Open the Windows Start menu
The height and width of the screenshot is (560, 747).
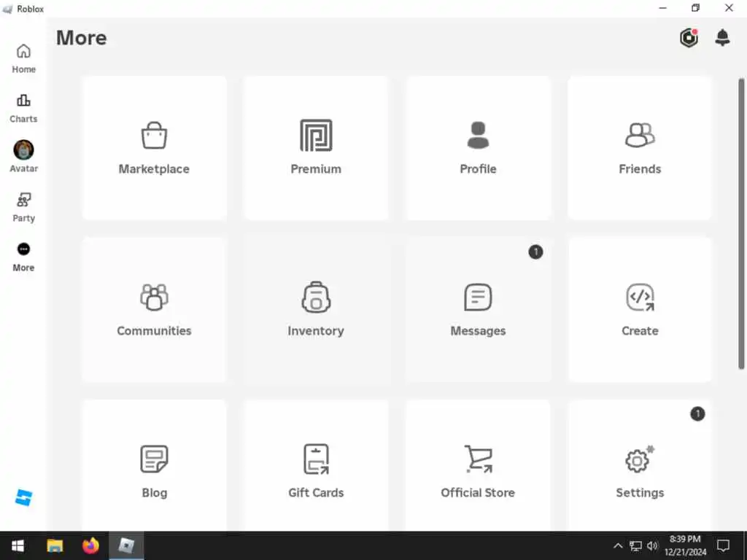point(18,545)
